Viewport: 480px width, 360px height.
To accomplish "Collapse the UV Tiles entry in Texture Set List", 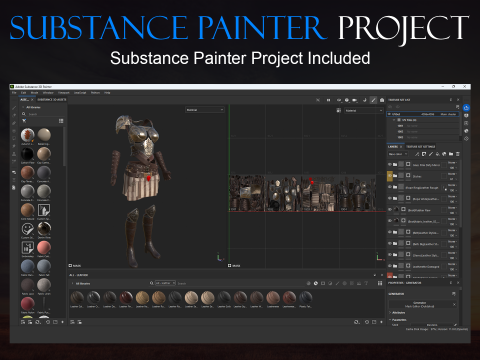I will pyautogui.click(x=394, y=120).
